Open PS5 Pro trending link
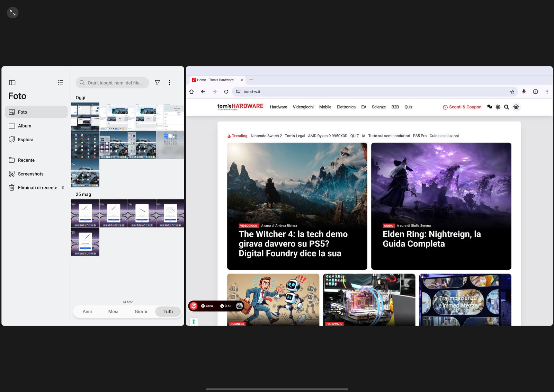The image size is (554, 392). 420,136
